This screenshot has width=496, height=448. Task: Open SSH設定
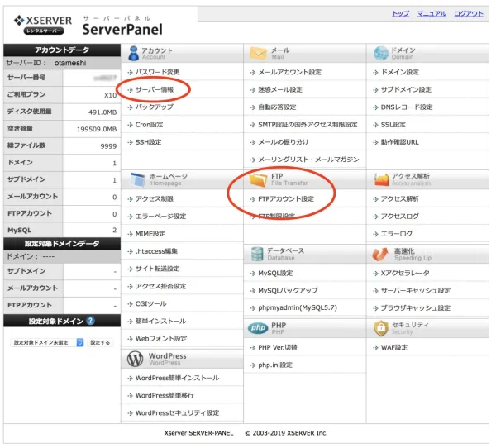coord(148,142)
